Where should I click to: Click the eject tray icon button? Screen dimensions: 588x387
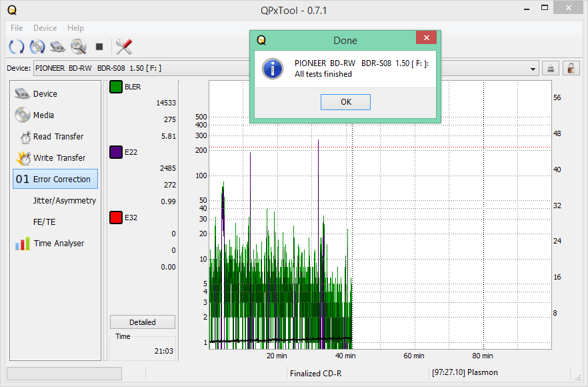click(551, 68)
